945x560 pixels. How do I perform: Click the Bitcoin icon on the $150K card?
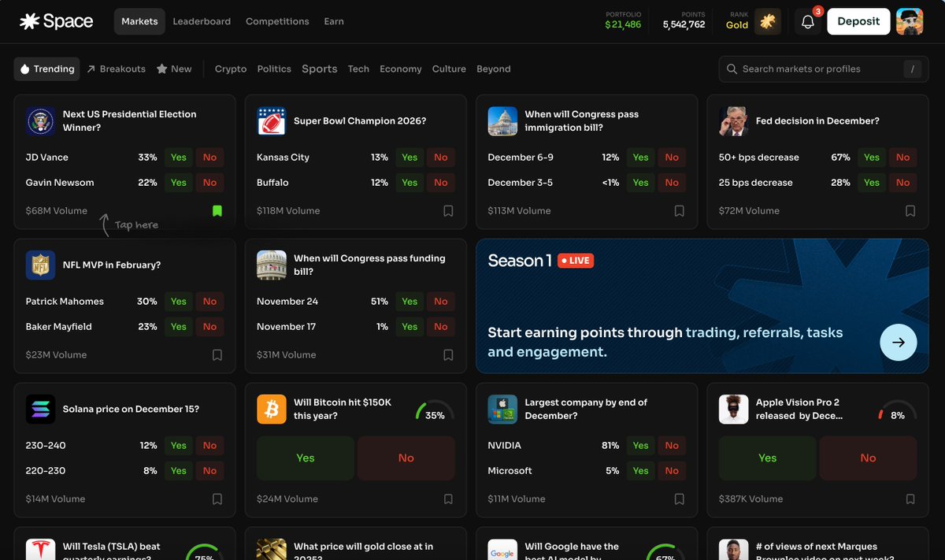(x=271, y=409)
